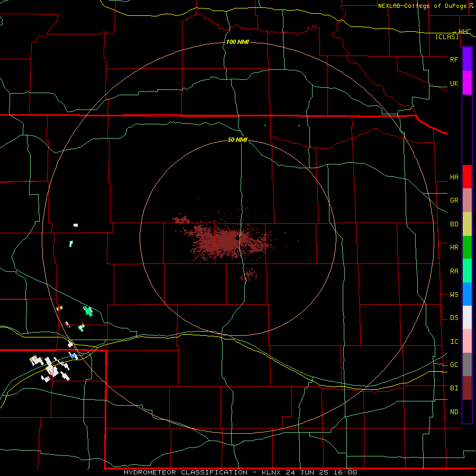Click the WS legend label
The image size is (476, 476).
454,295
